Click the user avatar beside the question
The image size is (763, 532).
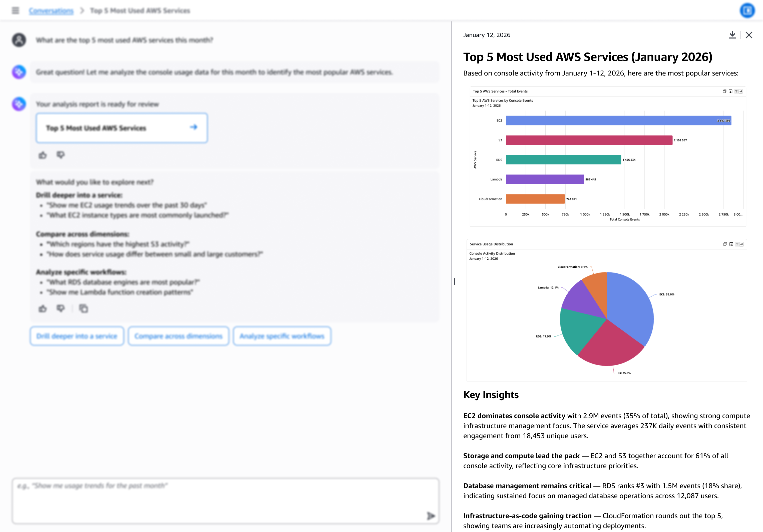click(x=19, y=40)
